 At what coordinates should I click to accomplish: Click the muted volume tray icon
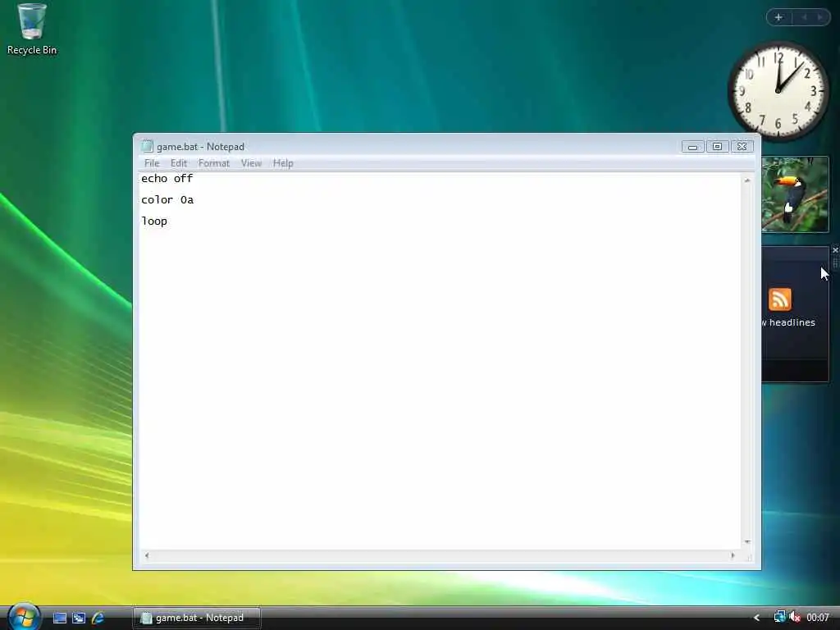(x=794, y=617)
